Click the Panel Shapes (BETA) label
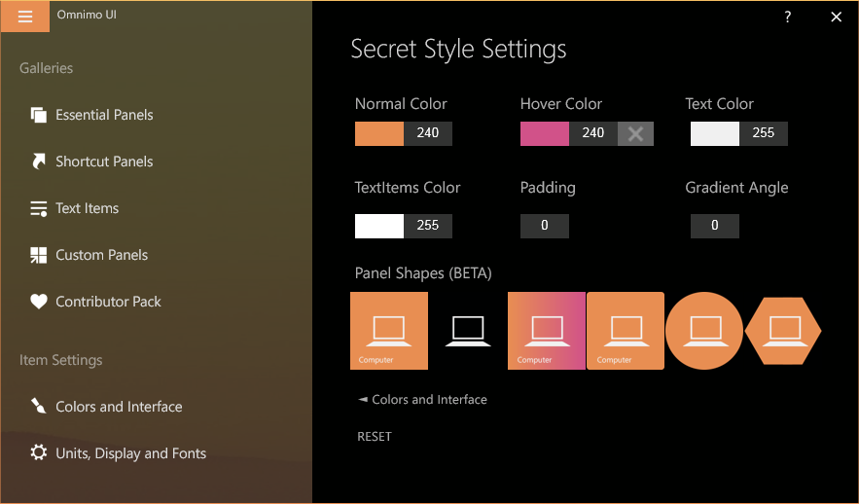This screenshot has width=859, height=504. point(423,273)
